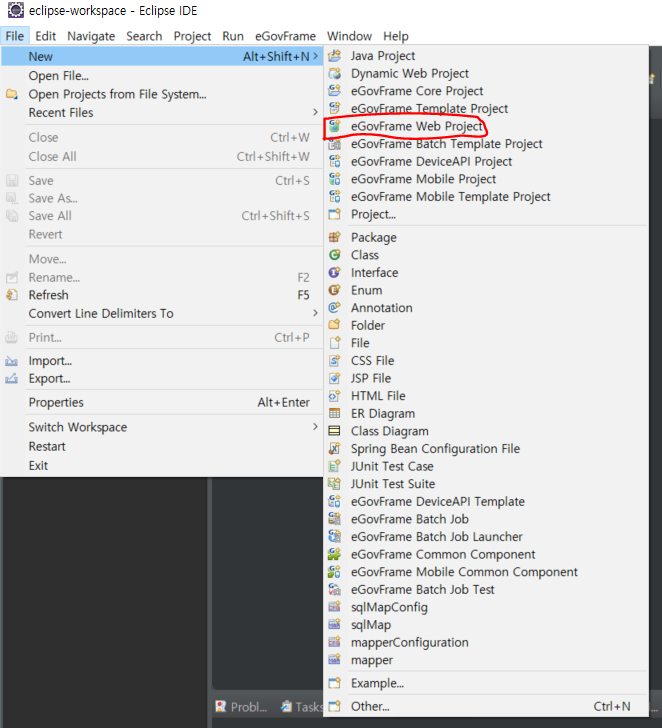Click the New submenu arrow
The width and height of the screenshot is (662, 728).
316,56
